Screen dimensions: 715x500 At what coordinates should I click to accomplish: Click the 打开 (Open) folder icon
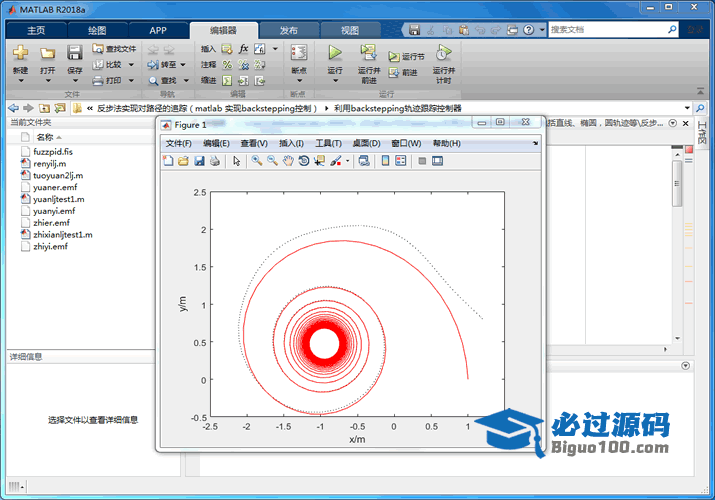click(47, 53)
